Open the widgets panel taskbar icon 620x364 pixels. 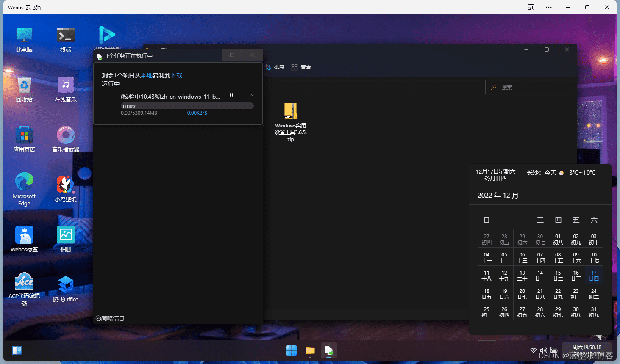(x=17, y=350)
